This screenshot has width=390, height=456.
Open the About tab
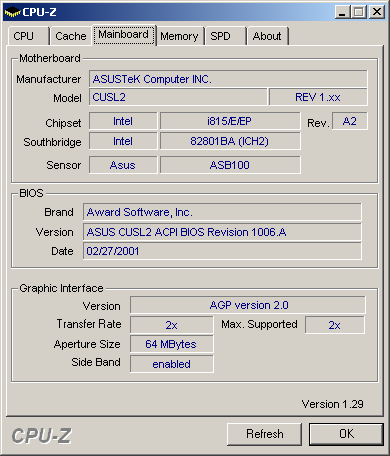coord(267,36)
